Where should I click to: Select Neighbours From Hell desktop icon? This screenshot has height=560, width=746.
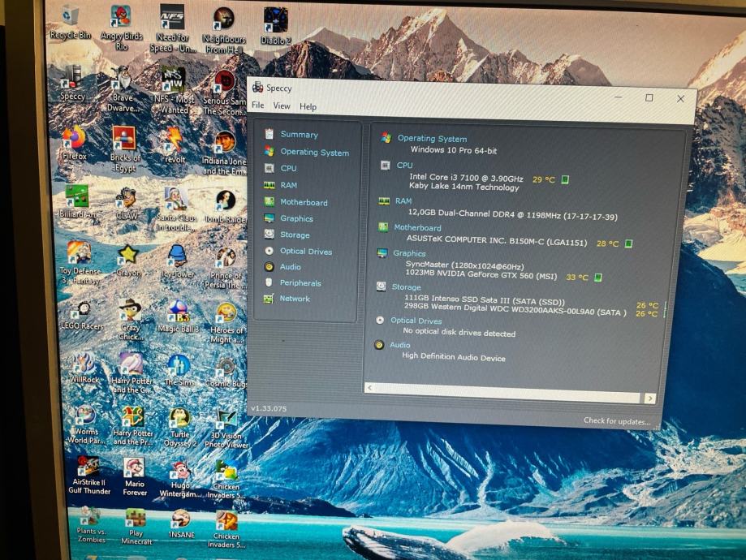224,31
